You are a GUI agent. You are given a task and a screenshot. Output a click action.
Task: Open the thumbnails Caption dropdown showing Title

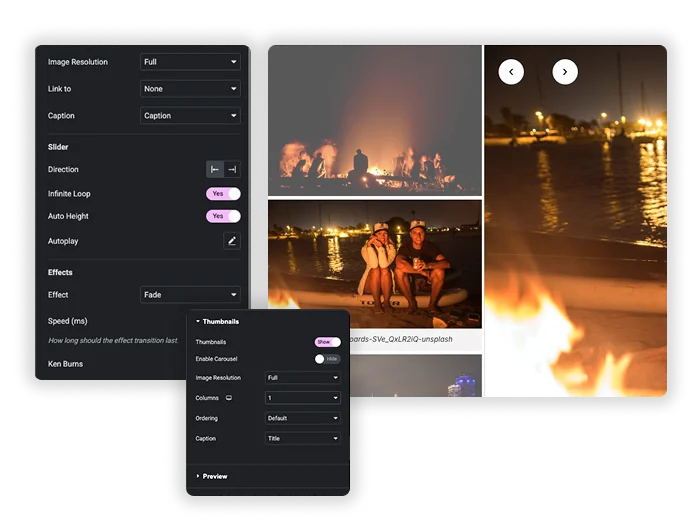pyautogui.click(x=303, y=438)
